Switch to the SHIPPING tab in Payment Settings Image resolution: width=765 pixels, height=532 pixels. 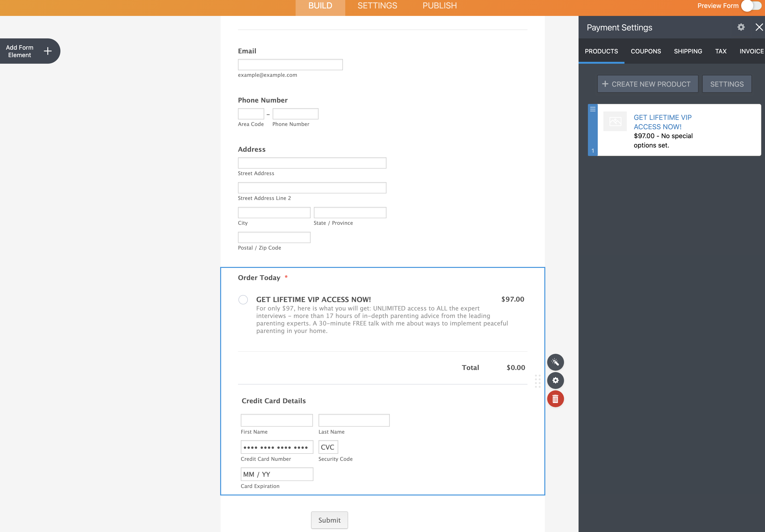coord(688,51)
